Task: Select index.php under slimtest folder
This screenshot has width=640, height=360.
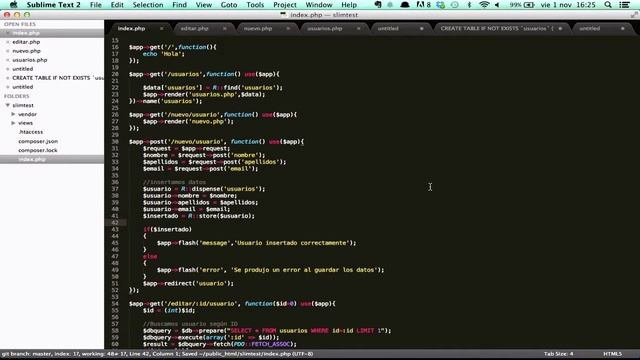Action: tap(32, 159)
